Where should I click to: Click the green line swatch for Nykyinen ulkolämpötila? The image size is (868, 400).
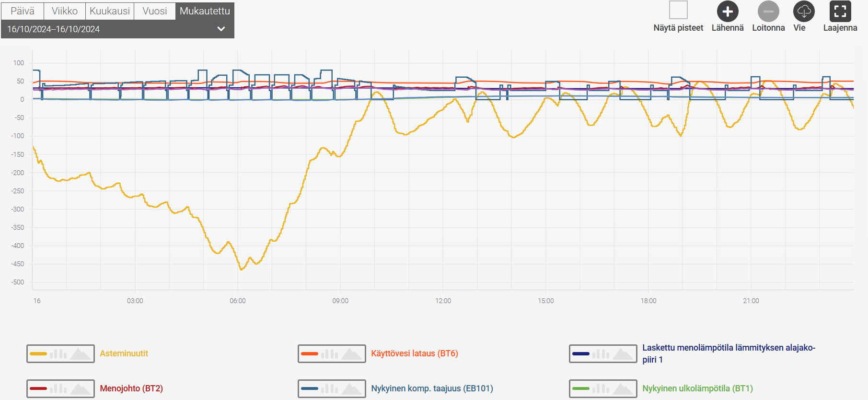[x=581, y=388]
